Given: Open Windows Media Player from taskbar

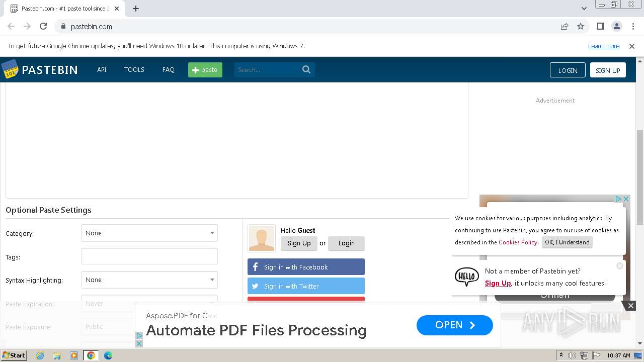Looking at the screenshot, I should click(74, 355).
